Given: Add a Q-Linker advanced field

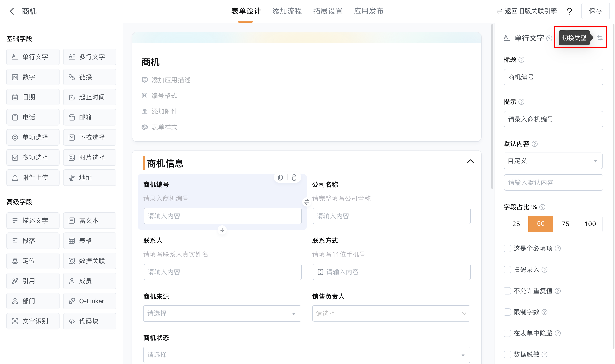Looking at the screenshot, I should (90, 301).
